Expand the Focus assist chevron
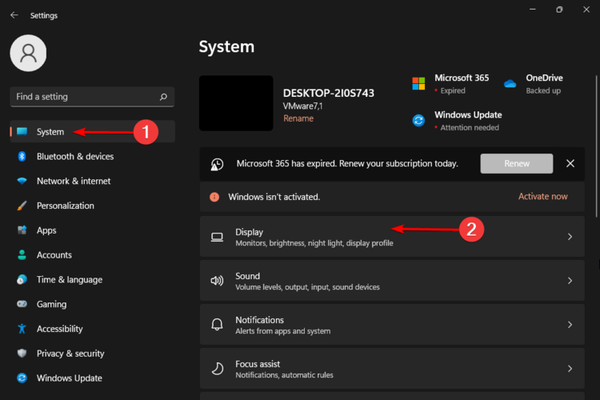 click(x=570, y=369)
